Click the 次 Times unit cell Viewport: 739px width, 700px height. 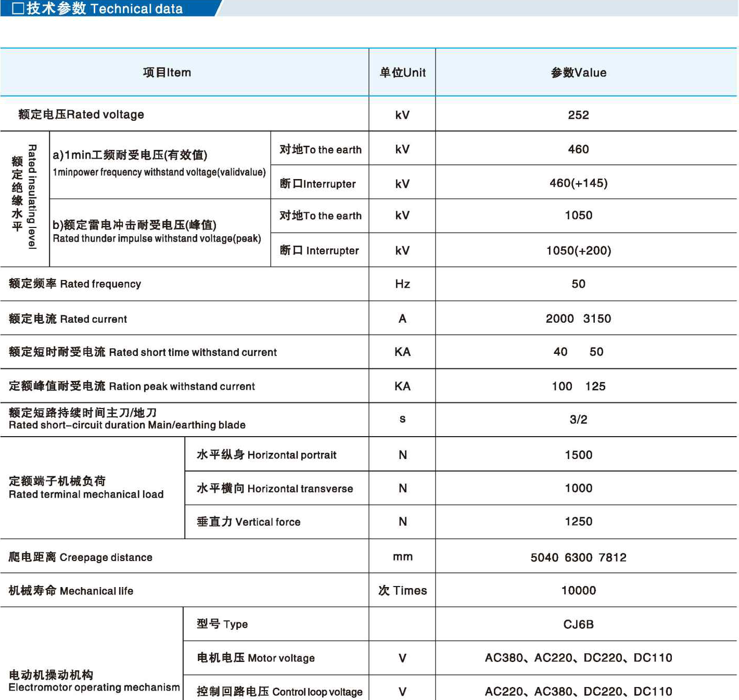(x=402, y=591)
